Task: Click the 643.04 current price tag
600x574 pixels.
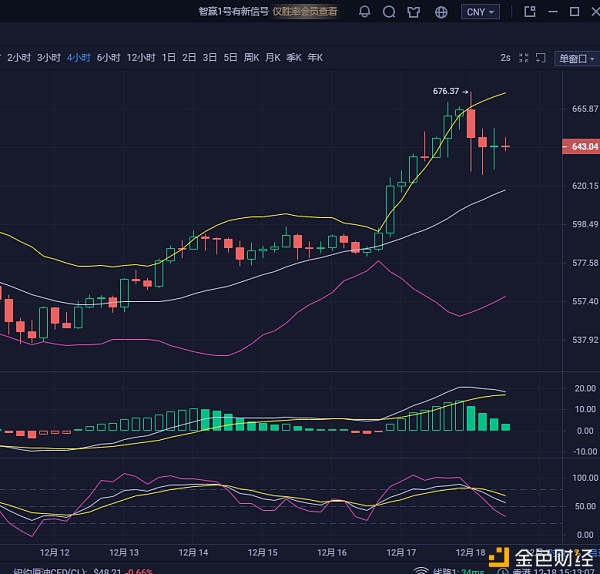Action: [x=581, y=146]
